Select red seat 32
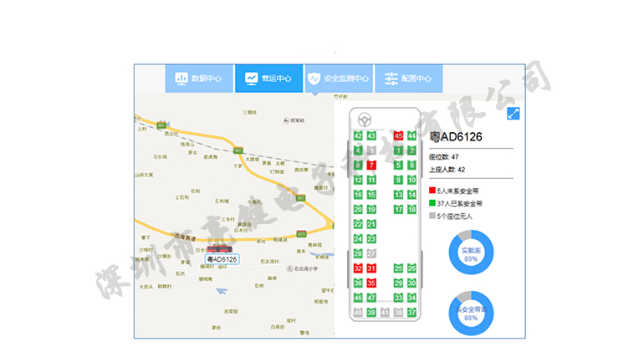This screenshot has height=362, width=644. click(358, 268)
